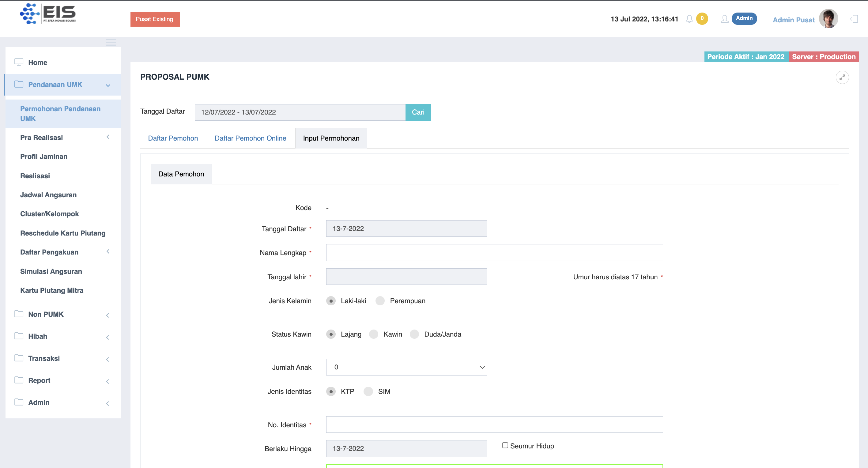Expand the Hibah menu arrow
This screenshot has width=868, height=468.
(108, 337)
